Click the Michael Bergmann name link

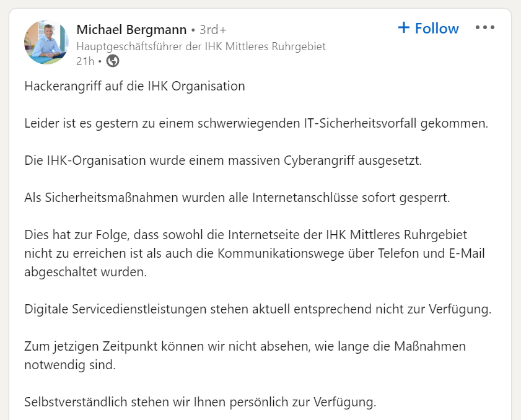pyautogui.click(x=131, y=30)
